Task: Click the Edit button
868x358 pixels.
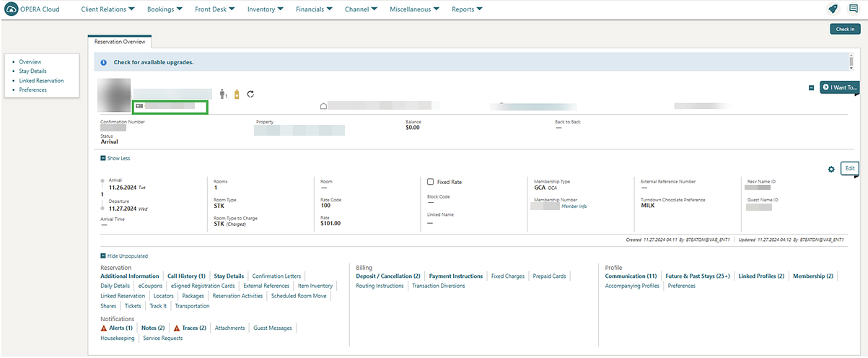Action: 850,168
